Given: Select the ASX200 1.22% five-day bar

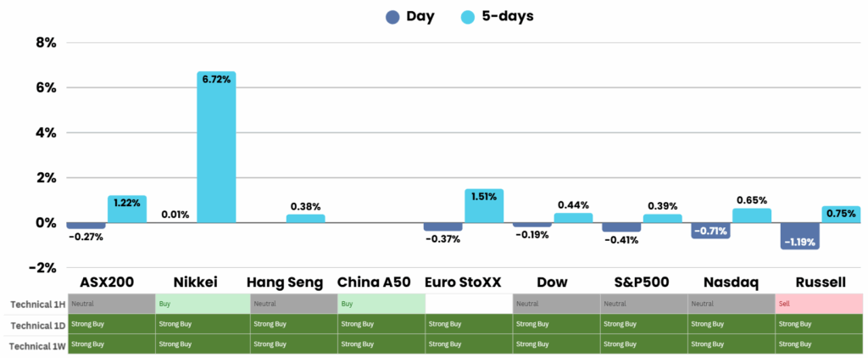Looking at the screenshot, I should (127, 210).
